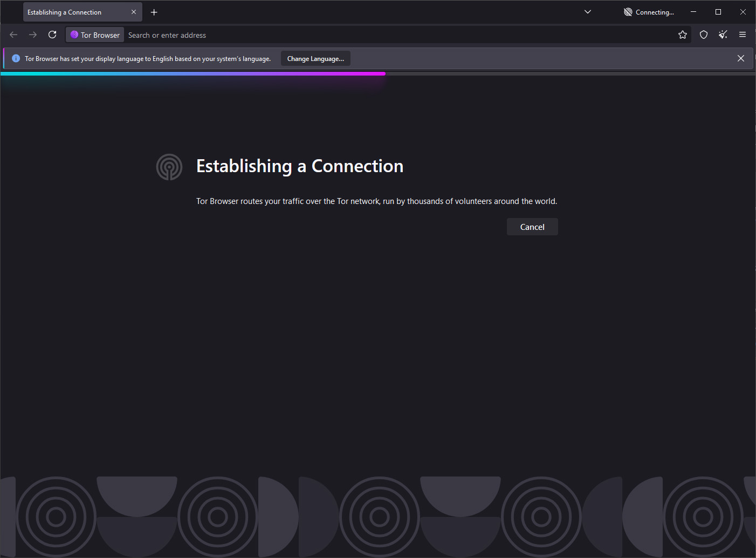Select the Establishing a Connection tab
756x558 pixels.
(70, 12)
